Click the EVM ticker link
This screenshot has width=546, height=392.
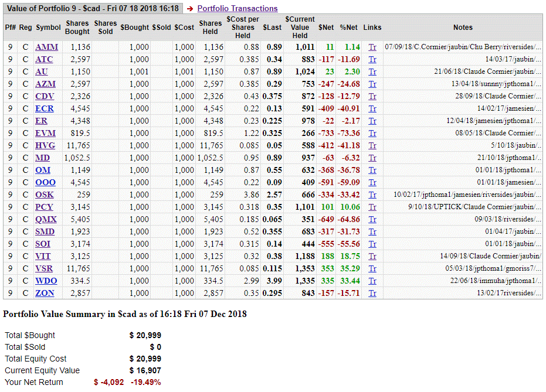click(45, 133)
